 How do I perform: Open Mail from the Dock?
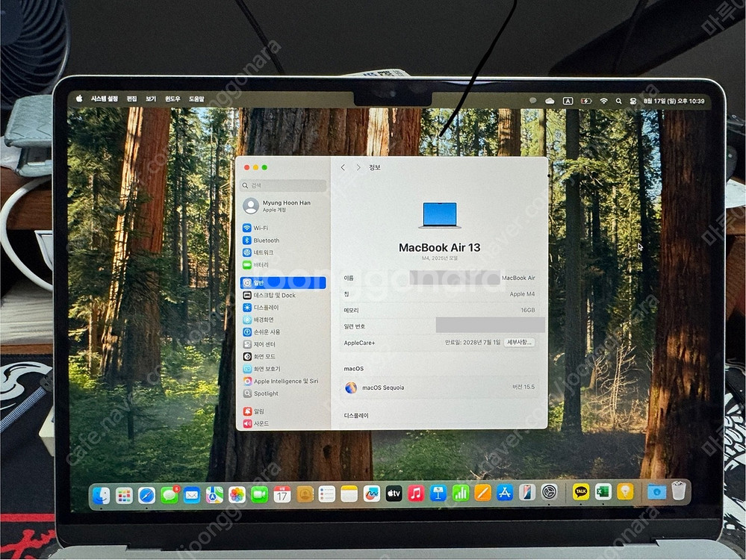click(x=192, y=495)
